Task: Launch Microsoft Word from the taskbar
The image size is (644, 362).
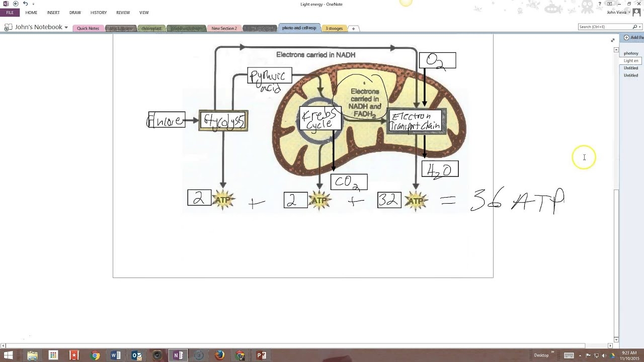Action: tap(116, 355)
